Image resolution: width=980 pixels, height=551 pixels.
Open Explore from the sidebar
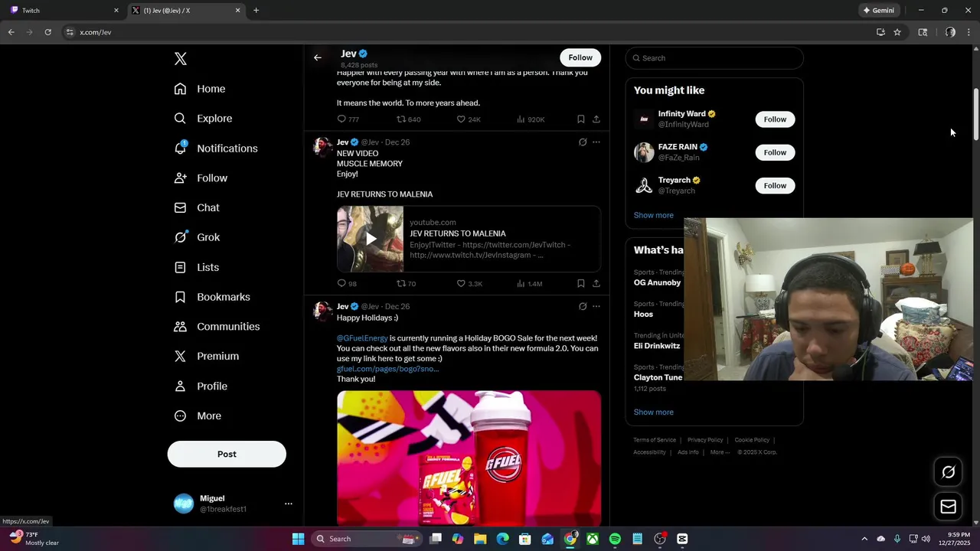click(x=203, y=119)
